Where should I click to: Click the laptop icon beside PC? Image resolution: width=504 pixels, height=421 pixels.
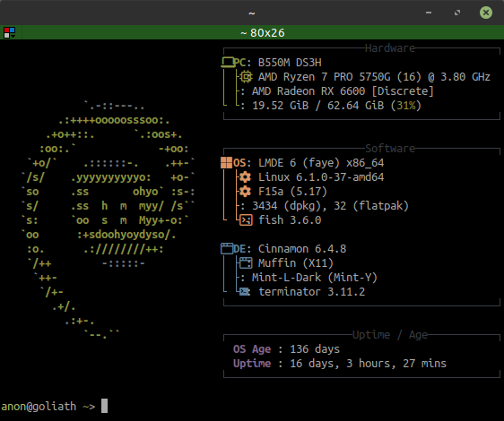click(x=227, y=63)
